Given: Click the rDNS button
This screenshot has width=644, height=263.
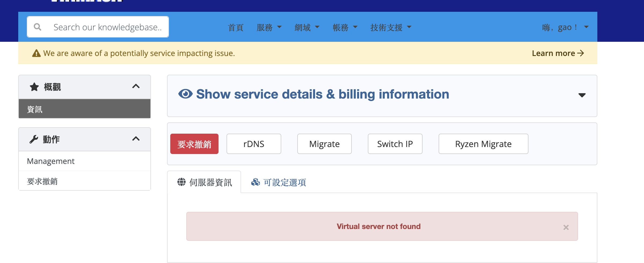Looking at the screenshot, I should pos(254,144).
